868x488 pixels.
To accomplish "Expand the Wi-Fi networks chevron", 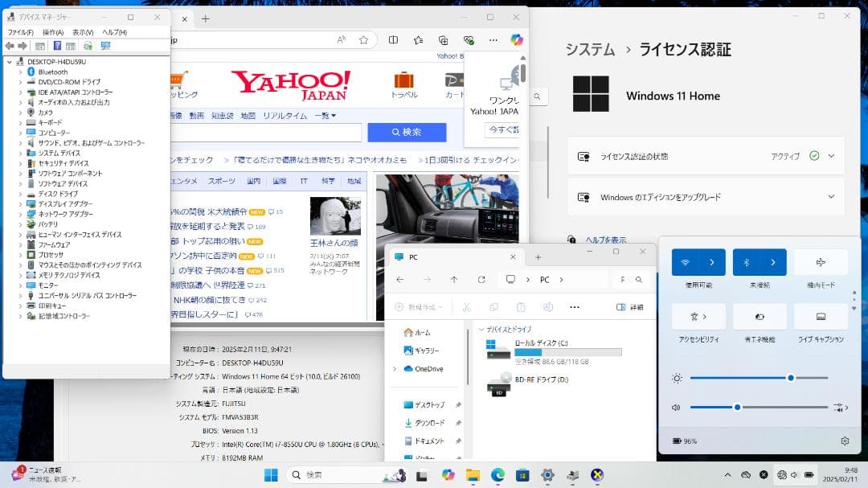I will (x=711, y=262).
